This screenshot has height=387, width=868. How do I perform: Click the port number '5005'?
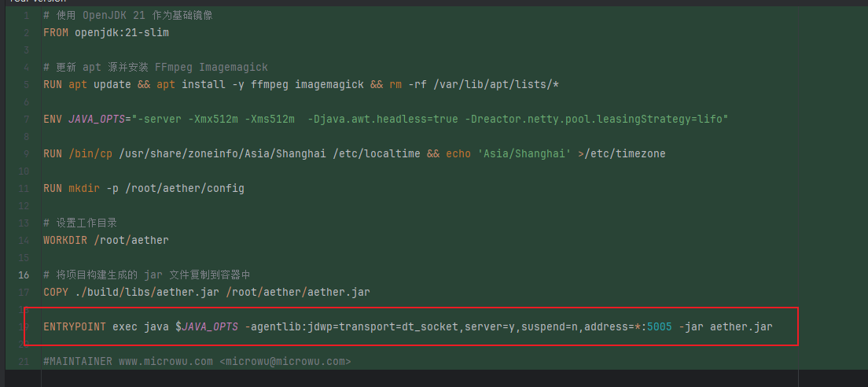click(660, 326)
